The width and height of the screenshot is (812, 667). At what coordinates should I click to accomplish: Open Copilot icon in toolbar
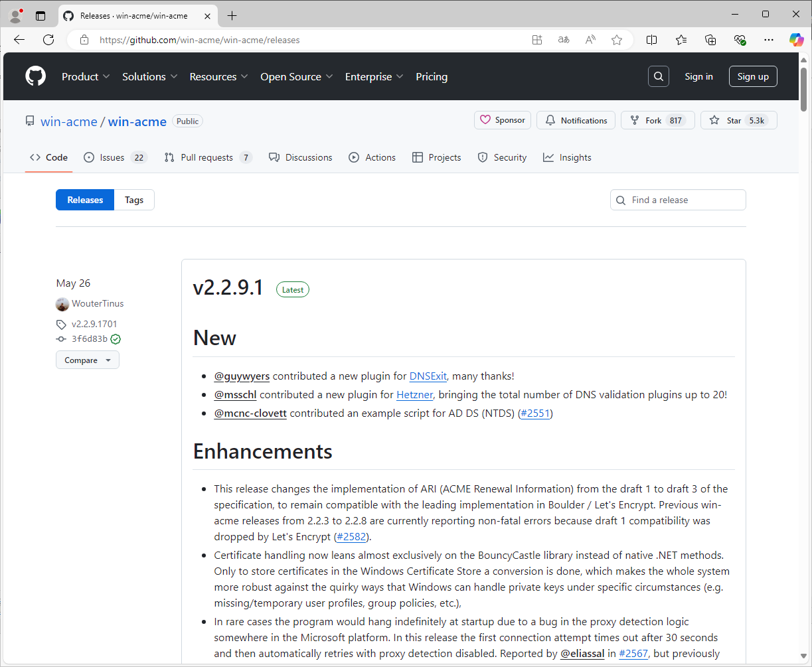pos(796,40)
